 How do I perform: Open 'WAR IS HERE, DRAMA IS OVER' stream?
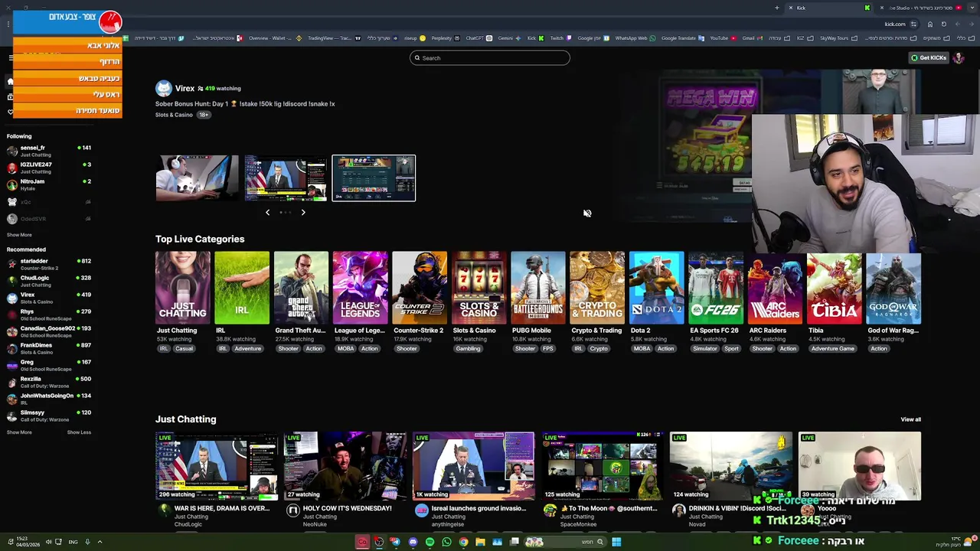click(217, 466)
